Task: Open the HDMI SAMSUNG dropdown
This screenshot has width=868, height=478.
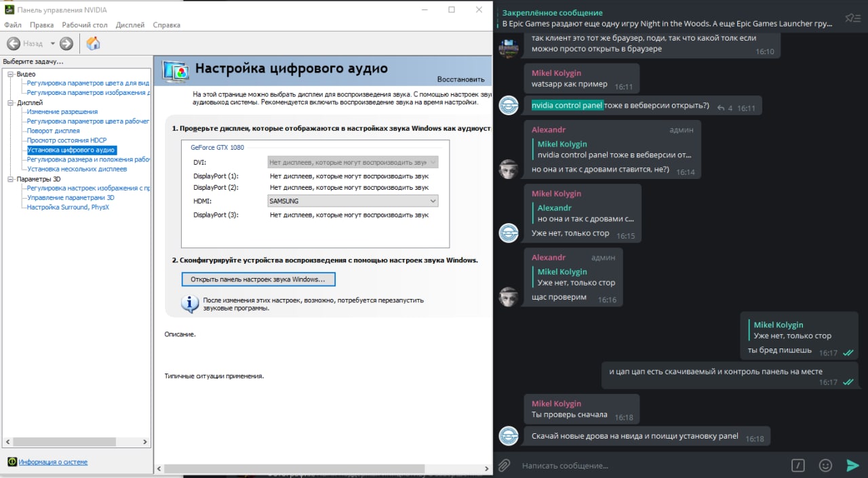Action: (x=353, y=201)
